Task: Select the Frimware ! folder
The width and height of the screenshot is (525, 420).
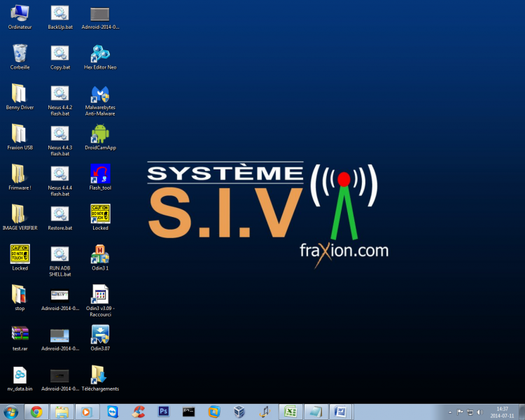Action: [20, 178]
